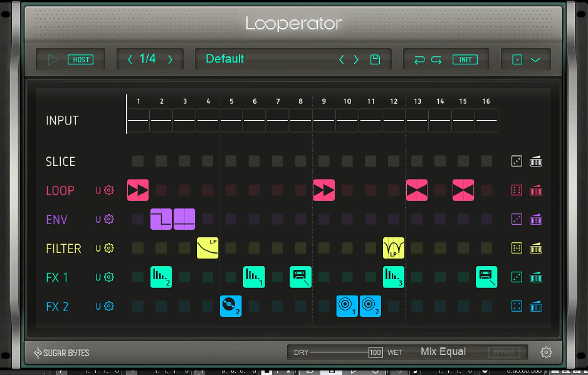Clear the FILTER row with eraser
The image size is (588, 375).
pyautogui.click(x=536, y=249)
